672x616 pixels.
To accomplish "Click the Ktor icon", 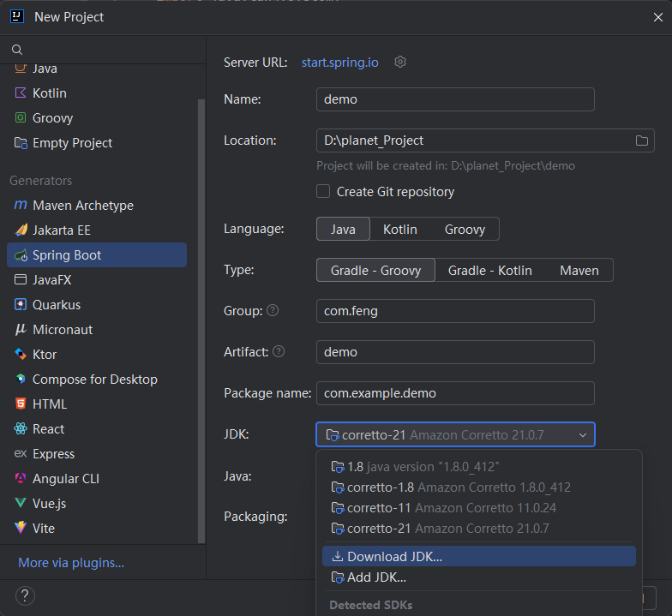I will [21, 355].
